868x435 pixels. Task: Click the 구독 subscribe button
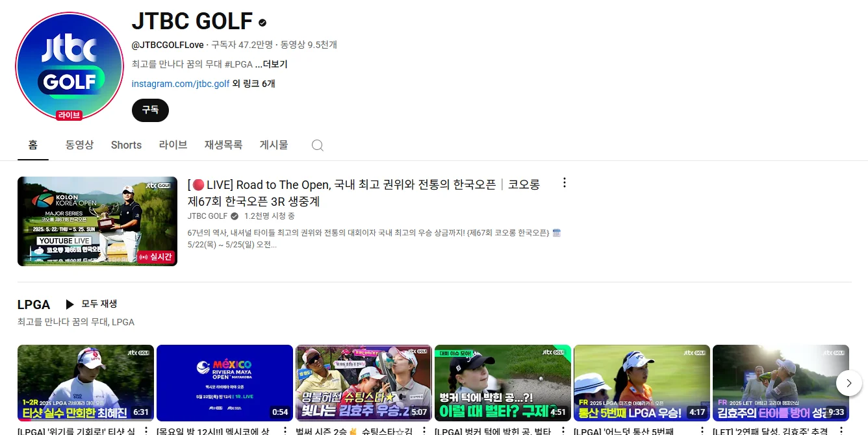coord(150,110)
